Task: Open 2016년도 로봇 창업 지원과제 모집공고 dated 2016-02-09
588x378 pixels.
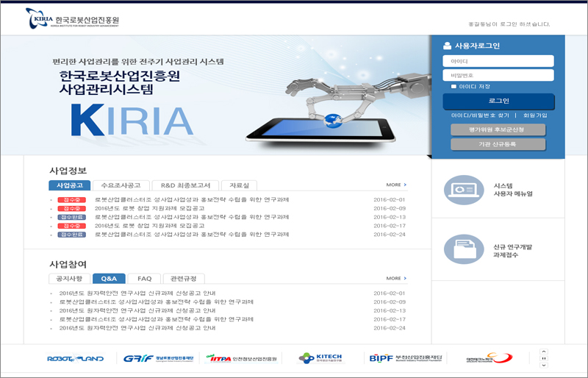Action: pos(149,208)
